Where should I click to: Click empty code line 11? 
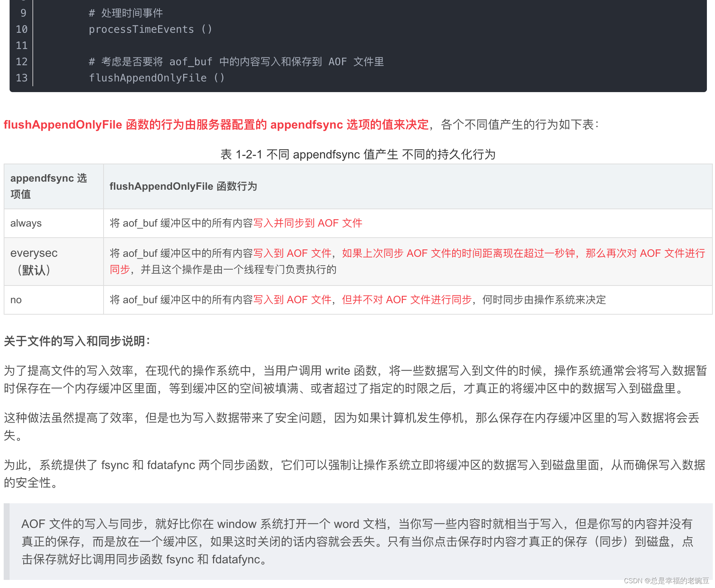pyautogui.click(x=147, y=45)
